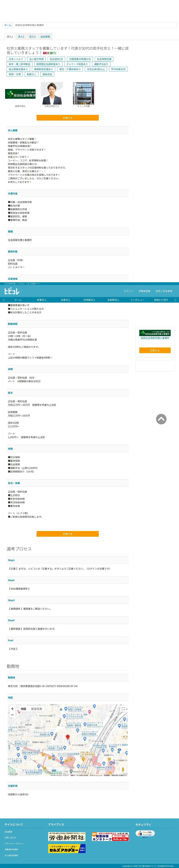Open お問い合わせ in the footer
This screenshot has height=868, width=179.
[10, 838]
